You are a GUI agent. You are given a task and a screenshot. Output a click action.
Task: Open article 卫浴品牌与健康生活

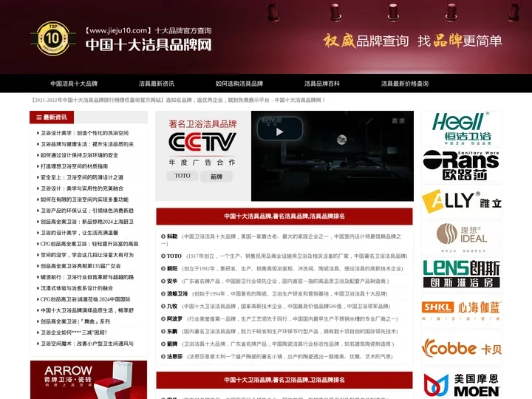(x=87, y=144)
